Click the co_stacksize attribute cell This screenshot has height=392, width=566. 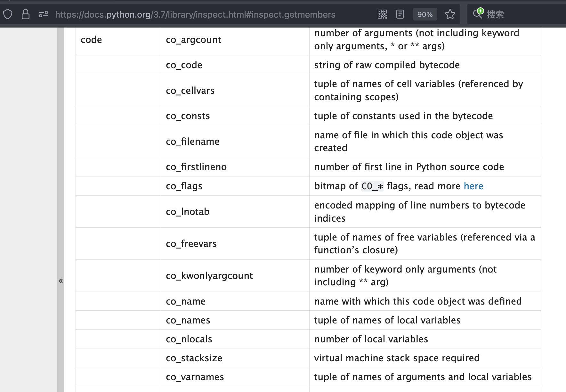[235, 358]
